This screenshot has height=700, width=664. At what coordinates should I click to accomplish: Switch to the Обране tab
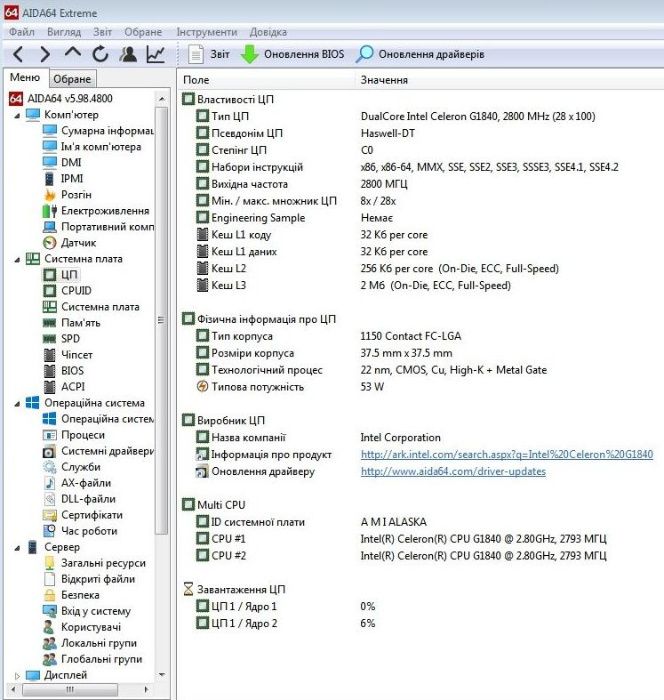(72, 79)
